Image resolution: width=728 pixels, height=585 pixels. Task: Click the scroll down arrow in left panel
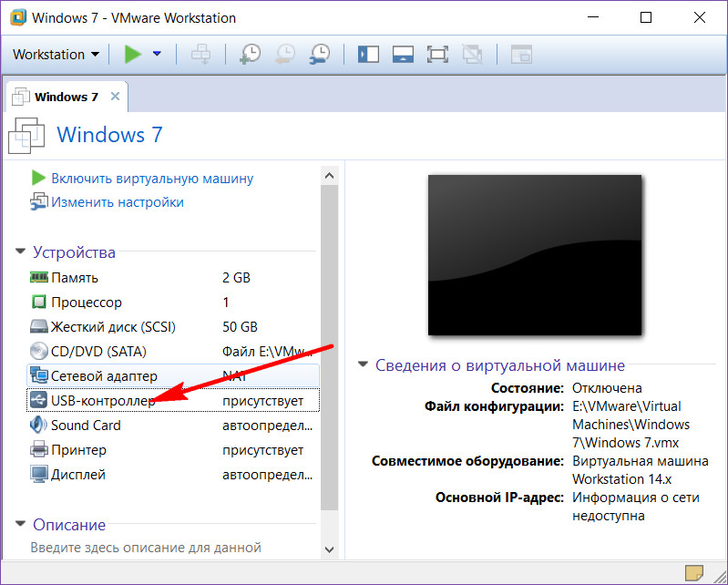330,550
